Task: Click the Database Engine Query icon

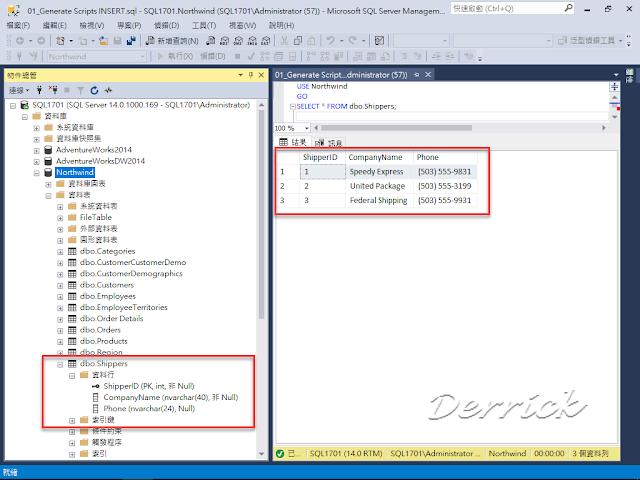Action: coord(211,41)
